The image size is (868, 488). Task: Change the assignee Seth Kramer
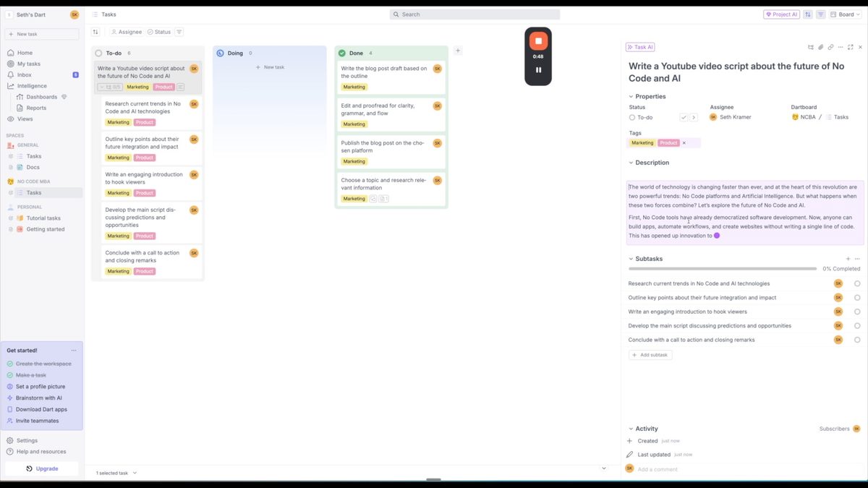point(729,117)
